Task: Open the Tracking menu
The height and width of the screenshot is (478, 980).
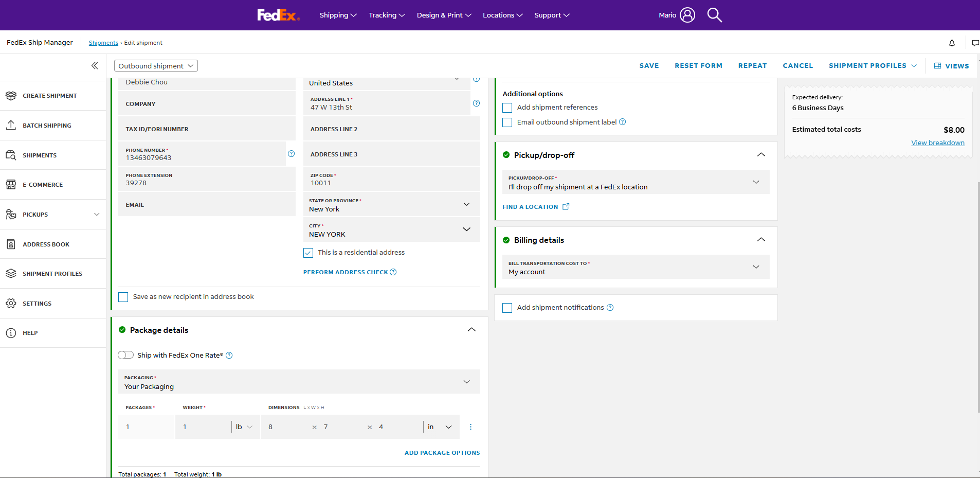Action: tap(387, 15)
